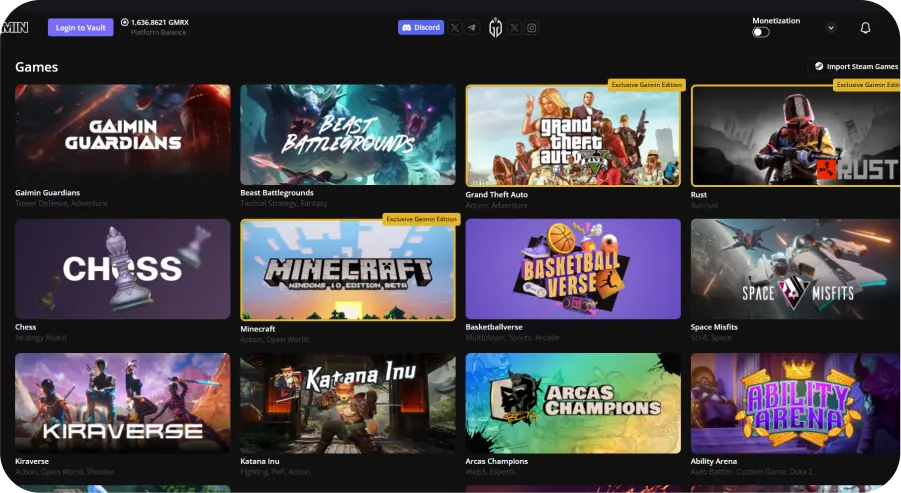Image resolution: width=901 pixels, height=493 pixels.
Task: Click the Telegram icon in the header
Action: [472, 28]
